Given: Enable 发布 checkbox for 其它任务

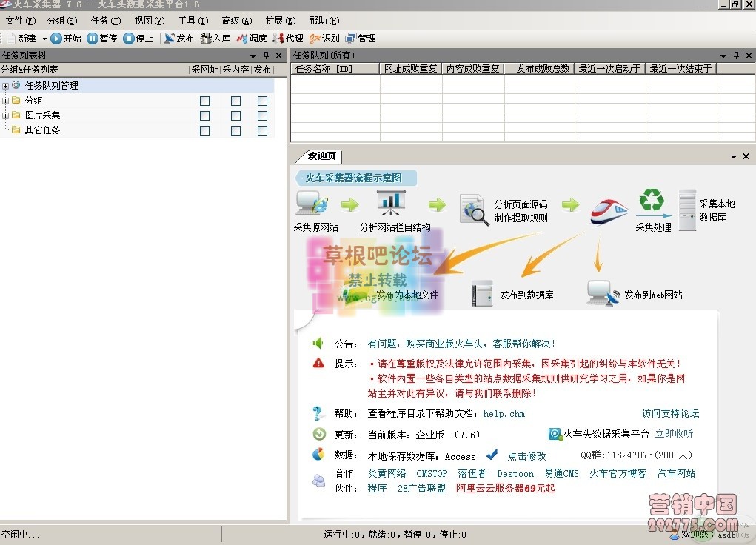Looking at the screenshot, I should coord(261,130).
